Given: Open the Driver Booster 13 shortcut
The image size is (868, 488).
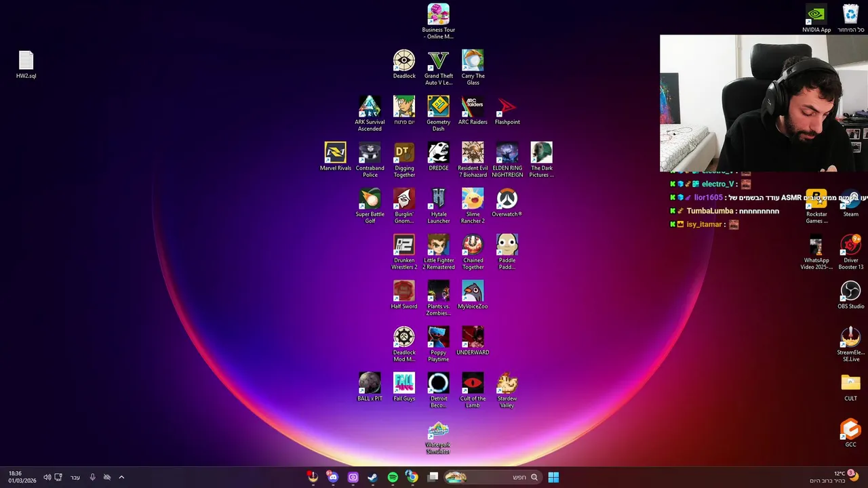Looking at the screenshot, I should pos(850,252).
